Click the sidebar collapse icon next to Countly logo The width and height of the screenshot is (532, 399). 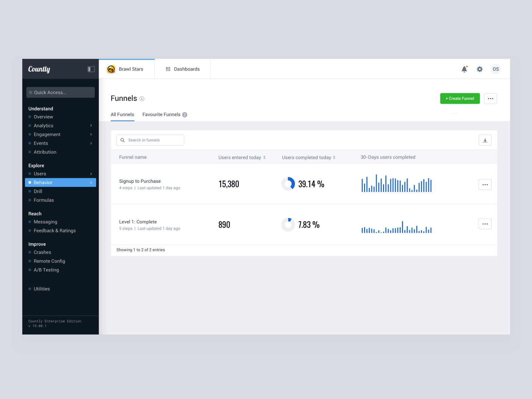[91, 69]
